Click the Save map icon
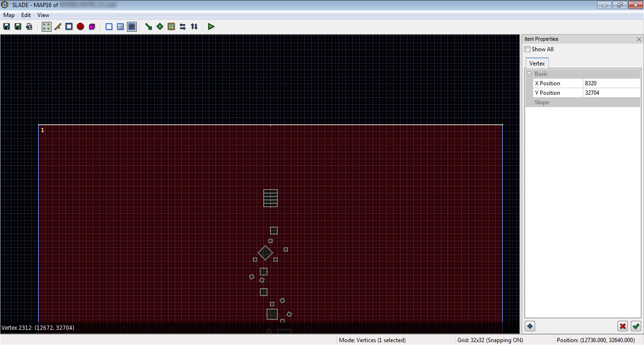 pyautogui.click(x=7, y=27)
